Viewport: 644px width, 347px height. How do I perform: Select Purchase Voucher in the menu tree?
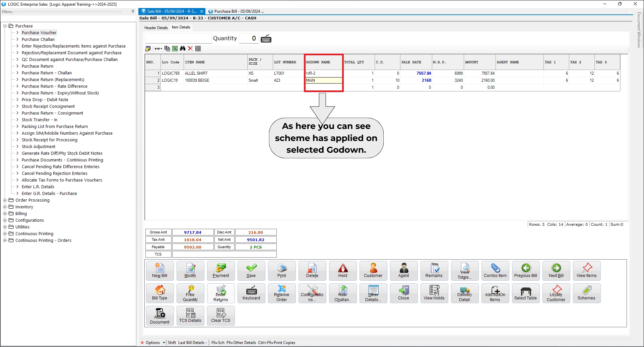coord(39,33)
